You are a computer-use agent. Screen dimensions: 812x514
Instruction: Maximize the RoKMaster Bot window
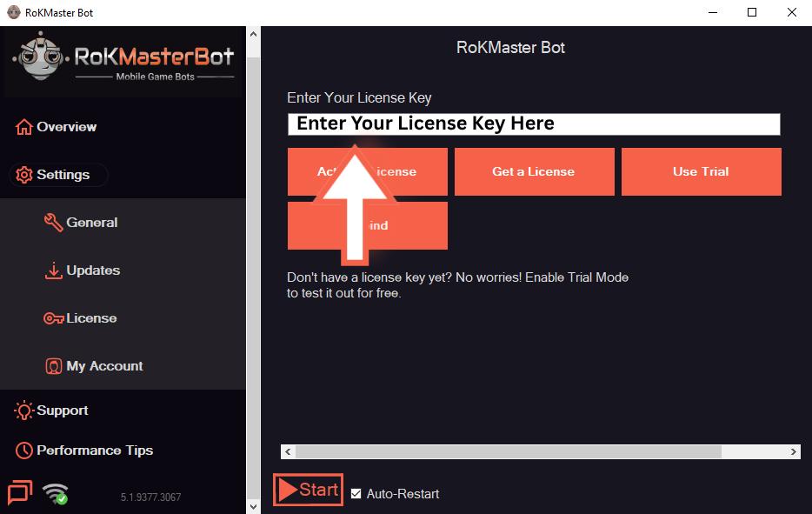(752, 12)
